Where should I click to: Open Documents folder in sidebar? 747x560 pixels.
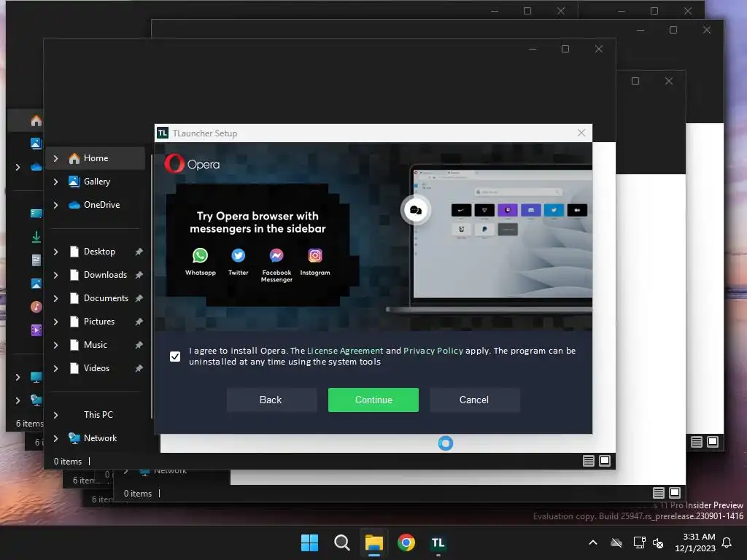tap(106, 298)
